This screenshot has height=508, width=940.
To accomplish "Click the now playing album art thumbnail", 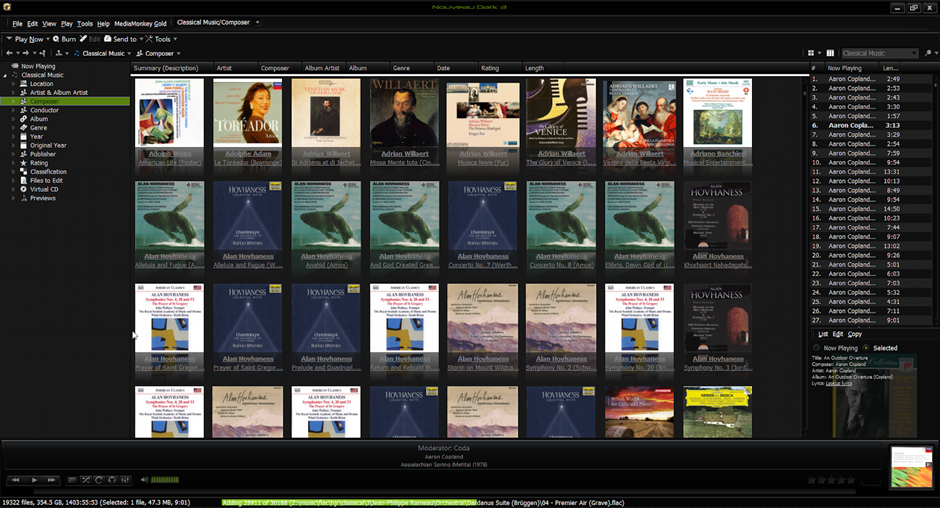I will point(911,467).
